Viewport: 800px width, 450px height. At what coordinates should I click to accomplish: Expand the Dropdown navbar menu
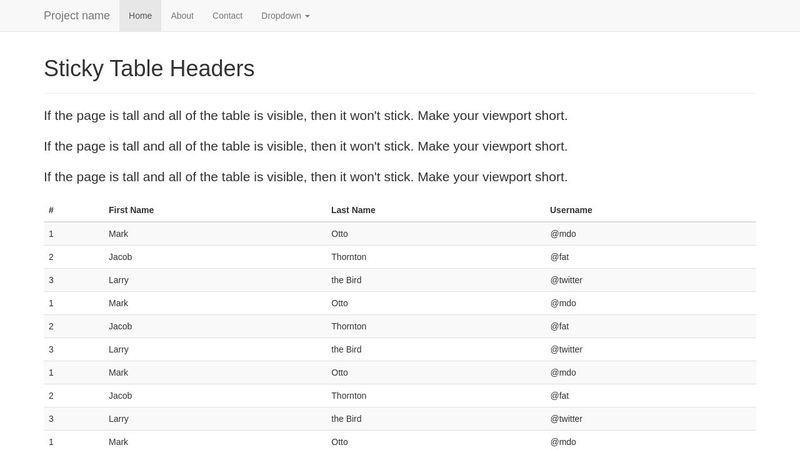click(x=285, y=16)
